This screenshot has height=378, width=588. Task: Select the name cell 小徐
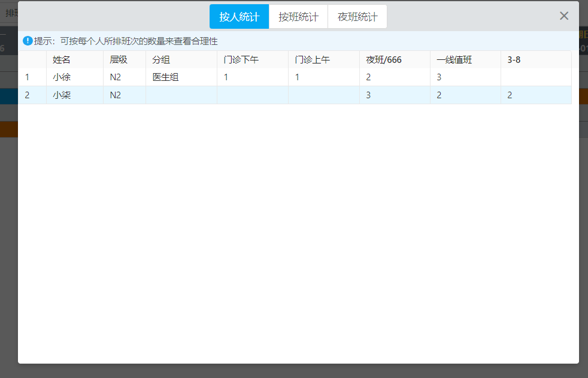[x=75, y=77]
